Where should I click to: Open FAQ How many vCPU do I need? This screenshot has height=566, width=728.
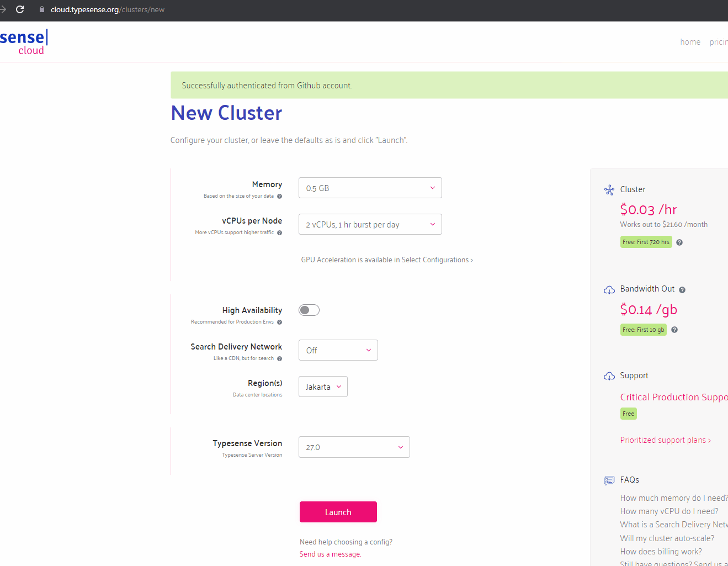pyautogui.click(x=669, y=511)
